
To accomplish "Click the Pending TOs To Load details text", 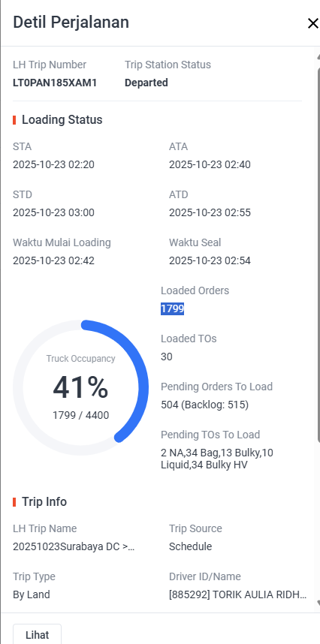I will click(217, 459).
